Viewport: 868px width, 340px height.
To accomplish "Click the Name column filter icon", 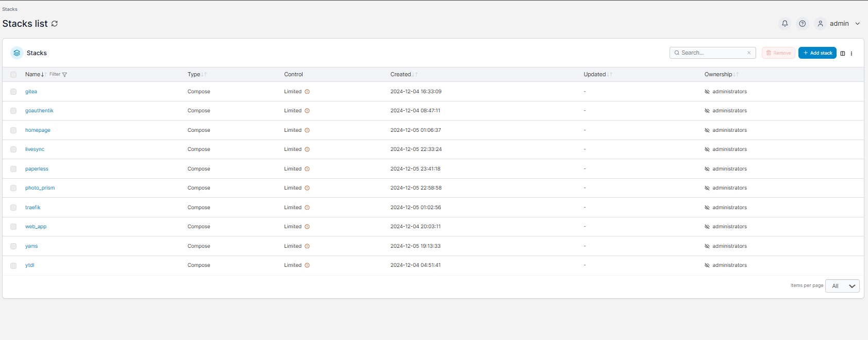I will pyautogui.click(x=64, y=75).
